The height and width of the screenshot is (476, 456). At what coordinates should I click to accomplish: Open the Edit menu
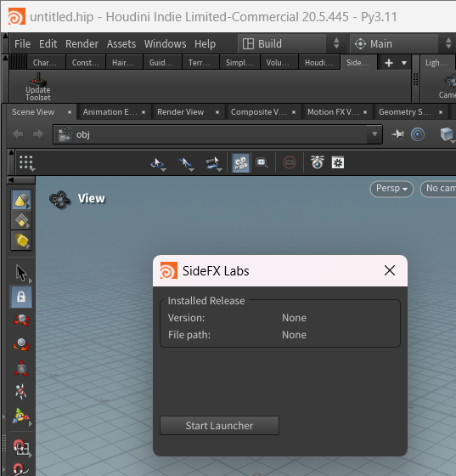(x=48, y=44)
